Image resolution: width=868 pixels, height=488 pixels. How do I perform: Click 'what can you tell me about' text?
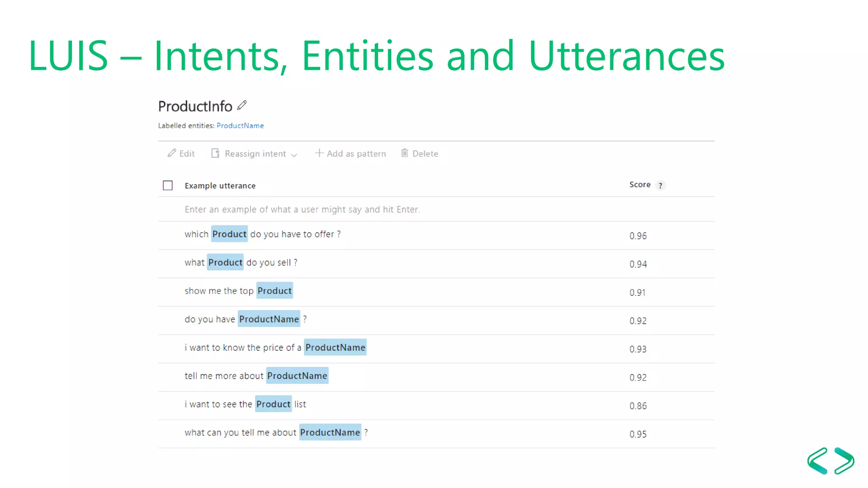[x=240, y=433]
